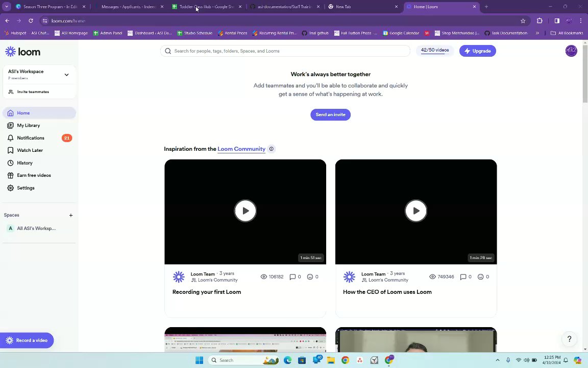The width and height of the screenshot is (588, 368).
Task: Switch to Toddler Class Hub Google Sheets tab
Action: point(207,7)
